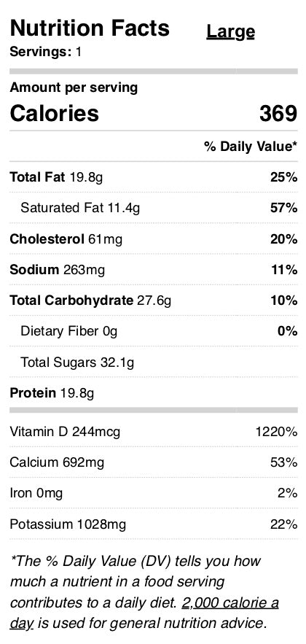Open the 2,000 calorie a day link
Viewport: 306px width, 644px height.
pyautogui.click(x=144, y=613)
